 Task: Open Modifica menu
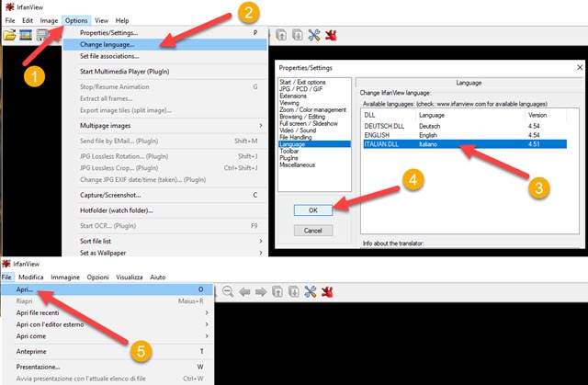[x=30, y=277]
